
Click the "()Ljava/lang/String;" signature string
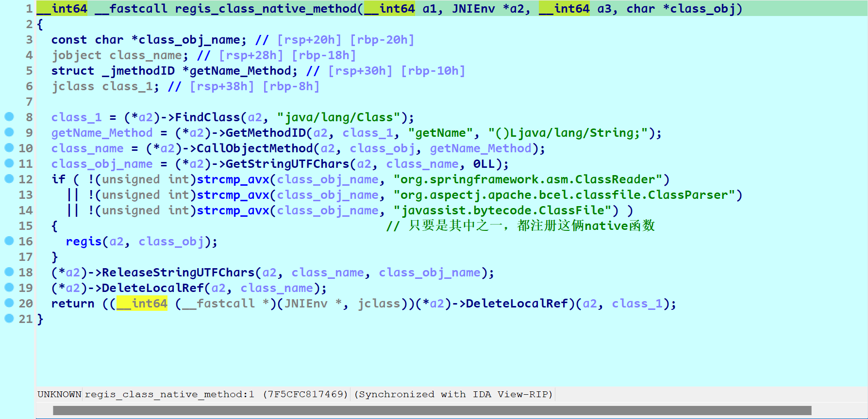568,133
